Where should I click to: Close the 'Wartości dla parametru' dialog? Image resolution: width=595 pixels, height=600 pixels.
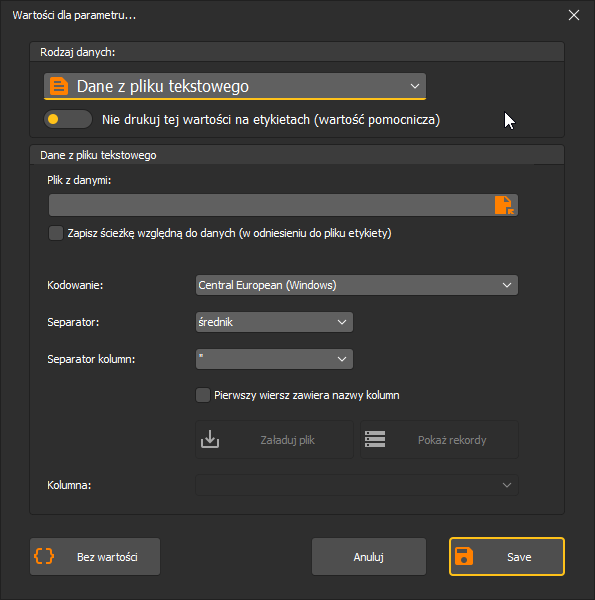tap(574, 15)
